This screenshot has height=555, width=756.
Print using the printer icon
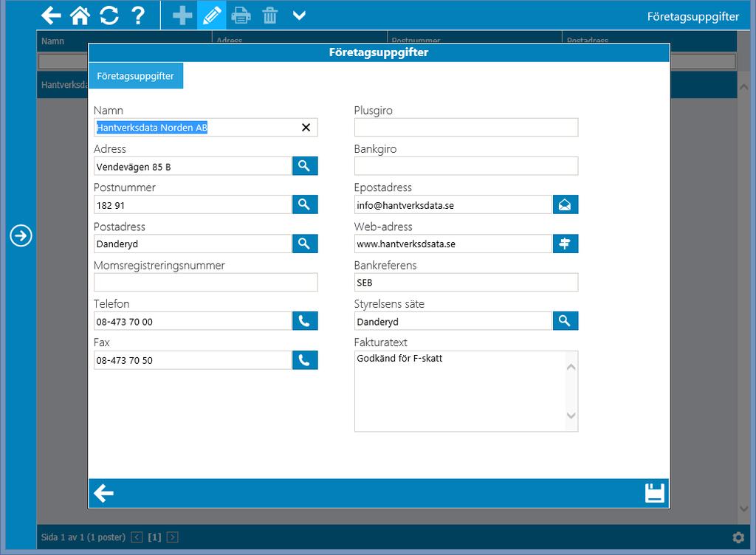[241, 15]
